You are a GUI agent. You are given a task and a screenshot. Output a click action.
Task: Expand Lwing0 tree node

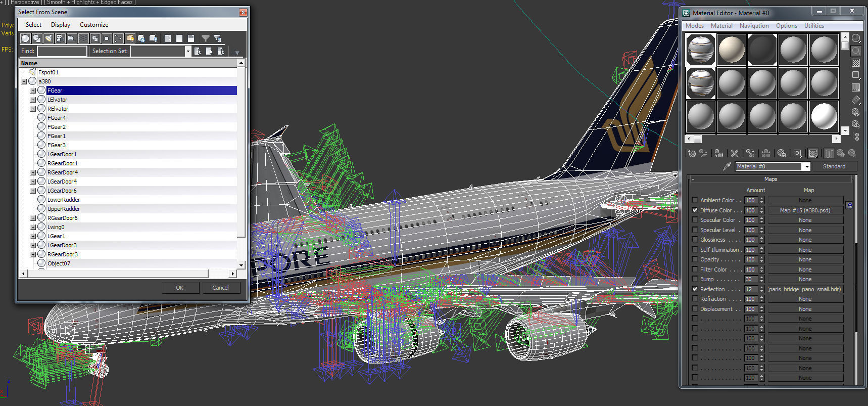(x=33, y=227)
